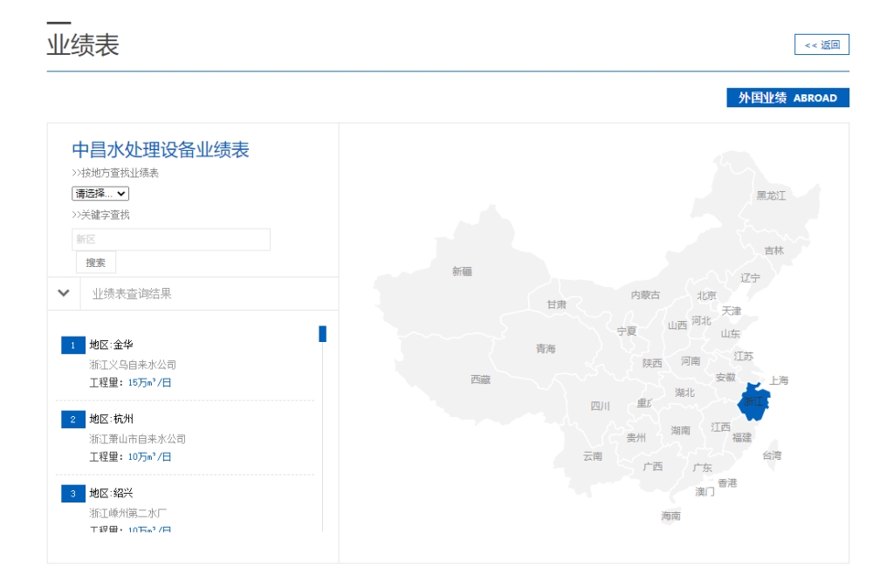Click the 返回 back button
873x588 pixels.
821,44
